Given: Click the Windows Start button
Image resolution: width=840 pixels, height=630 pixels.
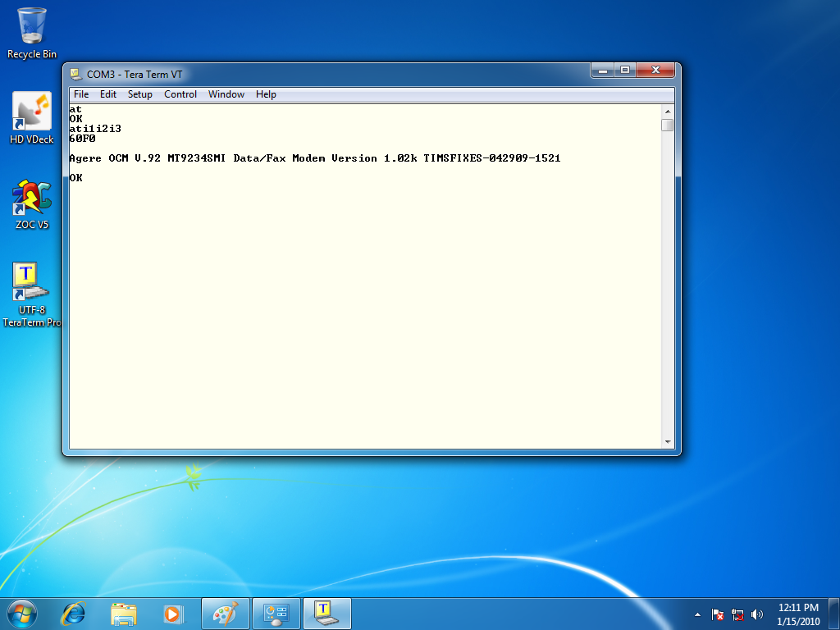Looking at the screenshot, I should pos(22,613).
